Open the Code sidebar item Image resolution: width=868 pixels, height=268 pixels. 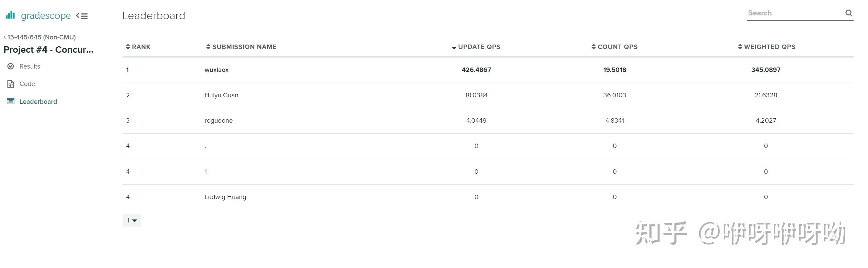(x=27, y=84)
